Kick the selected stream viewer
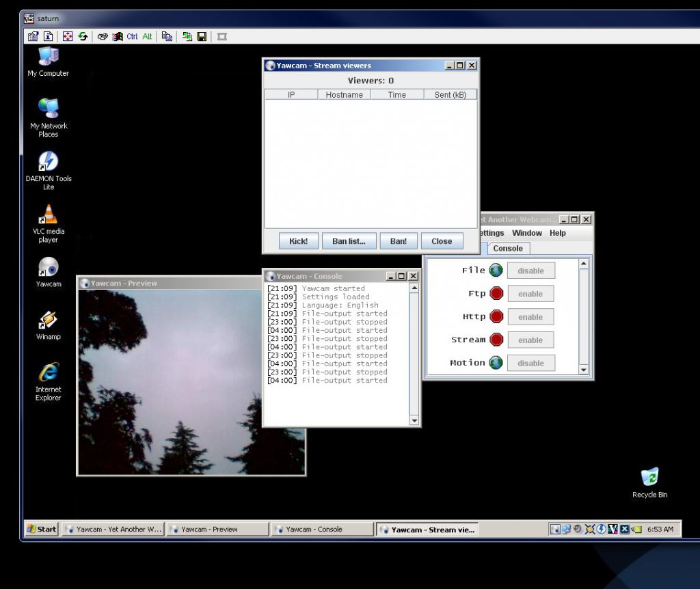The image size is (700, 589). [298, 241]
